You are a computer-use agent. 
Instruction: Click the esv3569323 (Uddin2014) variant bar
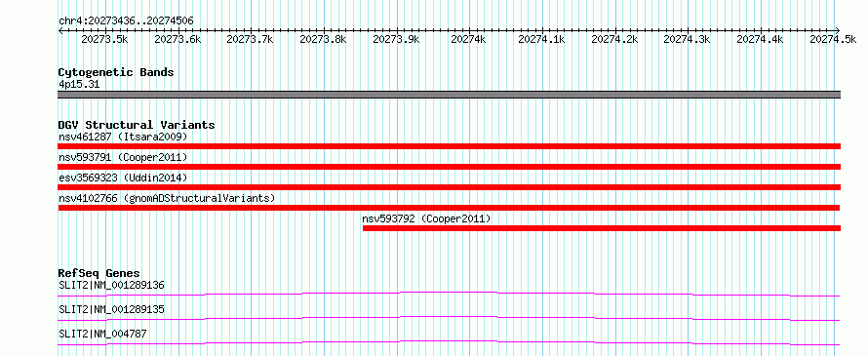tap(449, 187)
